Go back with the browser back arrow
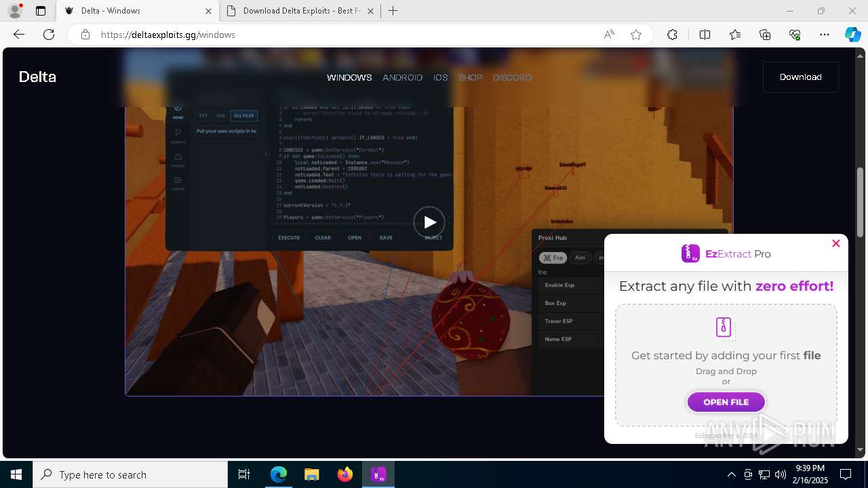 [x=19, y=35]
